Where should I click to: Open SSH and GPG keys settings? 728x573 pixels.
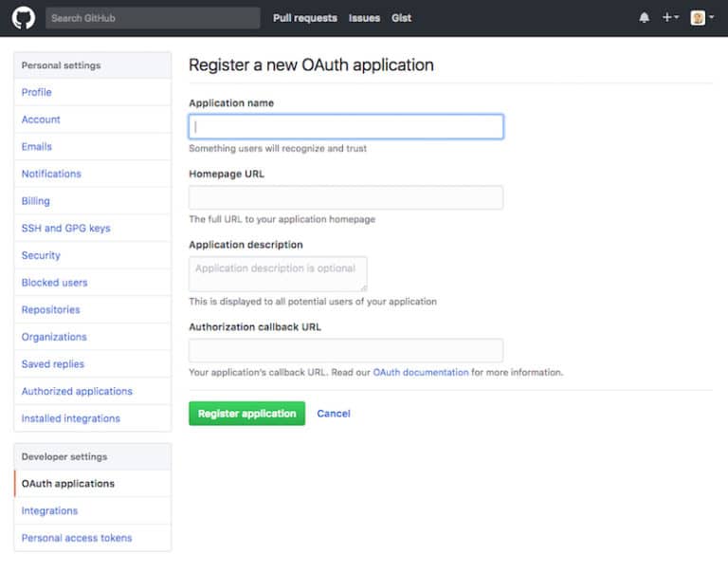pyautogui.click(x=93, y=229)
